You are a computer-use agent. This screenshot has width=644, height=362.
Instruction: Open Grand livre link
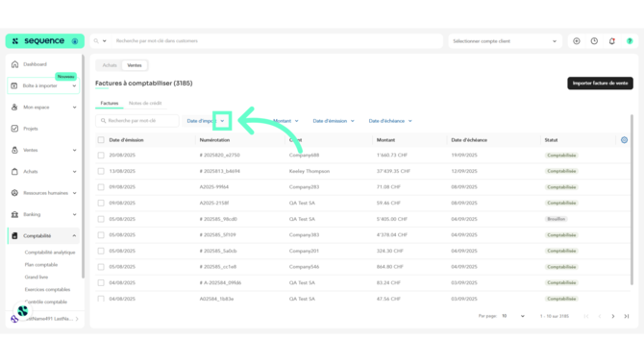click(37, 278)
